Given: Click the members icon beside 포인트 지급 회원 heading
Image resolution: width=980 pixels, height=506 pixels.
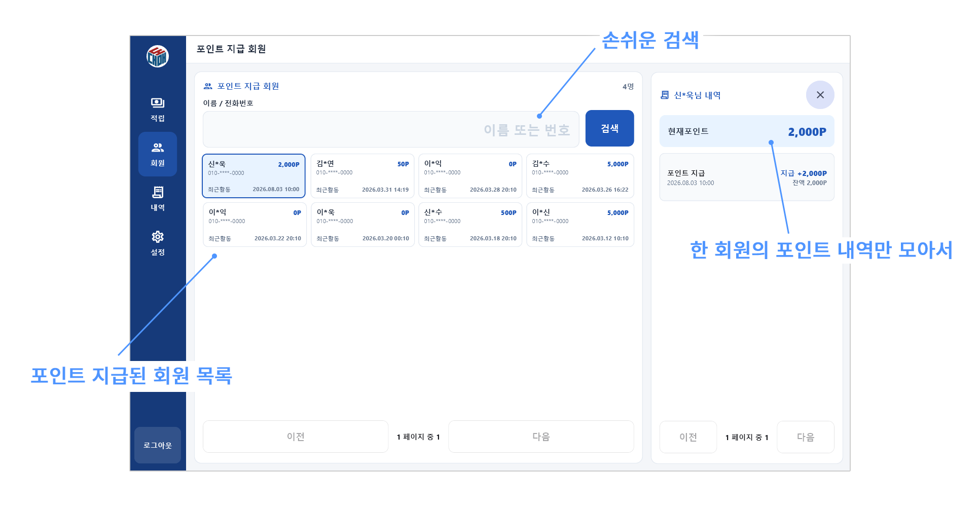Looking at the screenshot, I should [208, 86].
